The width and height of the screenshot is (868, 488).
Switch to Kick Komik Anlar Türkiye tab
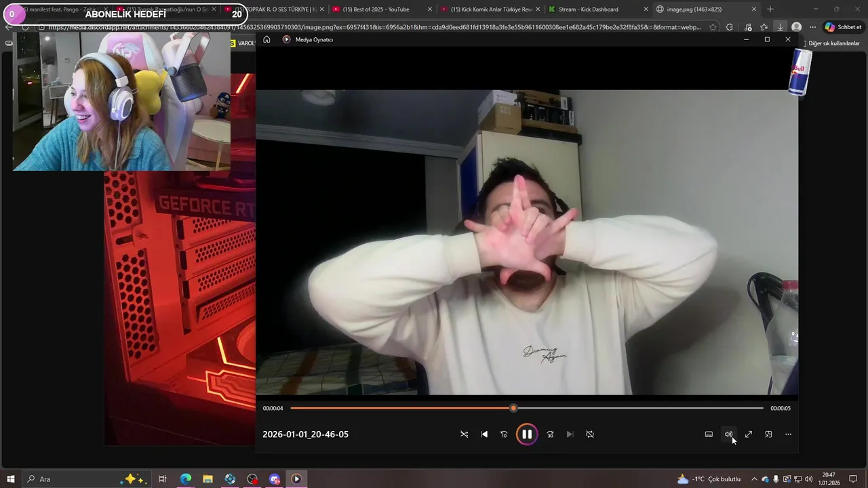tap(490, 9)
